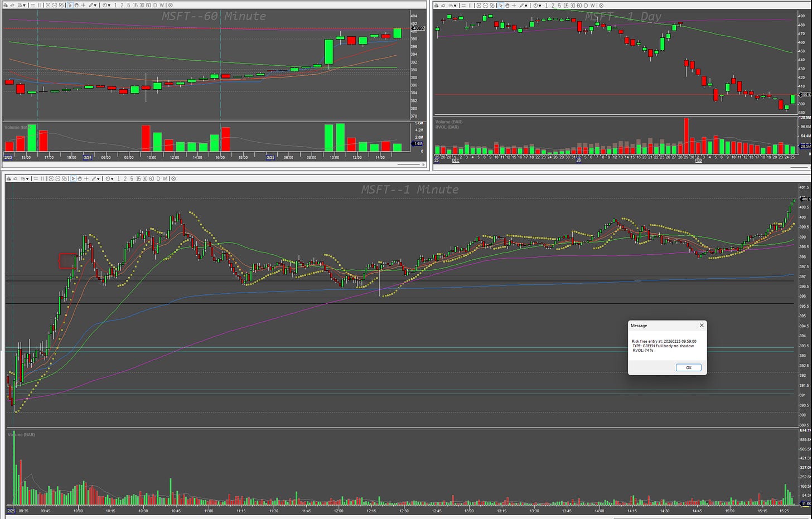Activate the crosshair tool in 1 Day chart toolbar
Screen dimensions: 812x519
pyautogui.click(x=514, y=5)
